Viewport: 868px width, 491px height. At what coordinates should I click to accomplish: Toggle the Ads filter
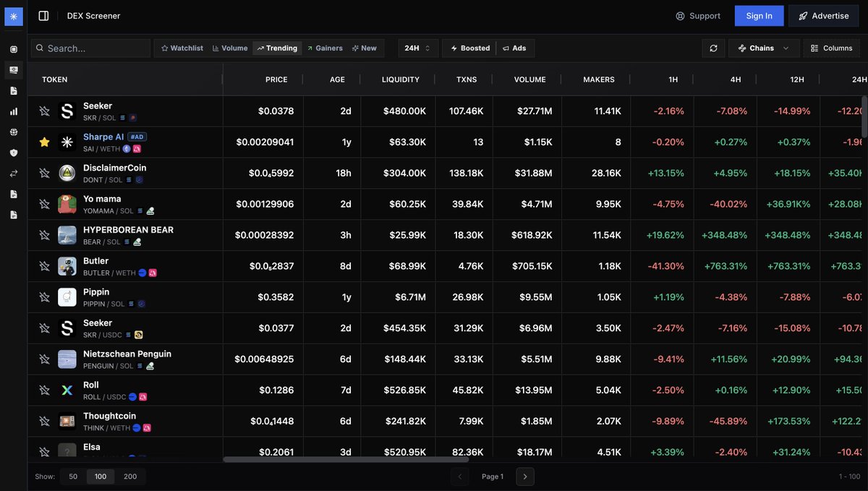pos(514,48)
